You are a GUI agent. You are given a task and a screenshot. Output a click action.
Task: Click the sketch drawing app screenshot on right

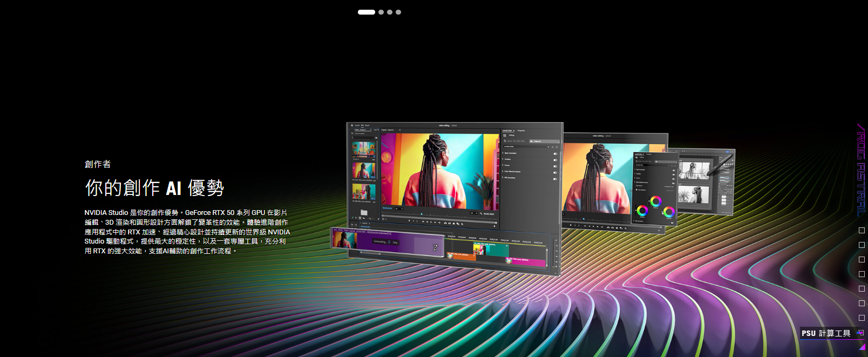(x=707, y=181)
